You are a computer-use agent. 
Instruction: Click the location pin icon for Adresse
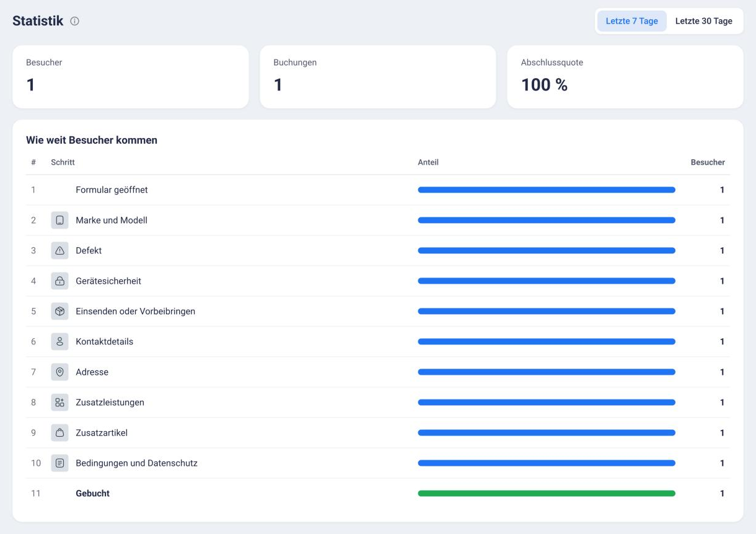pos(59,372)
